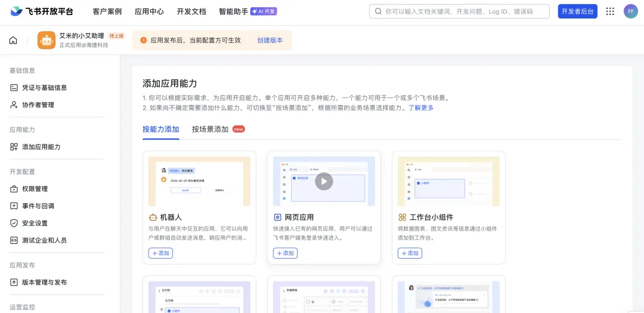Screen dimensions: 644x313
Task: Open 权限管理 page
Action: [x=35, y=189]
